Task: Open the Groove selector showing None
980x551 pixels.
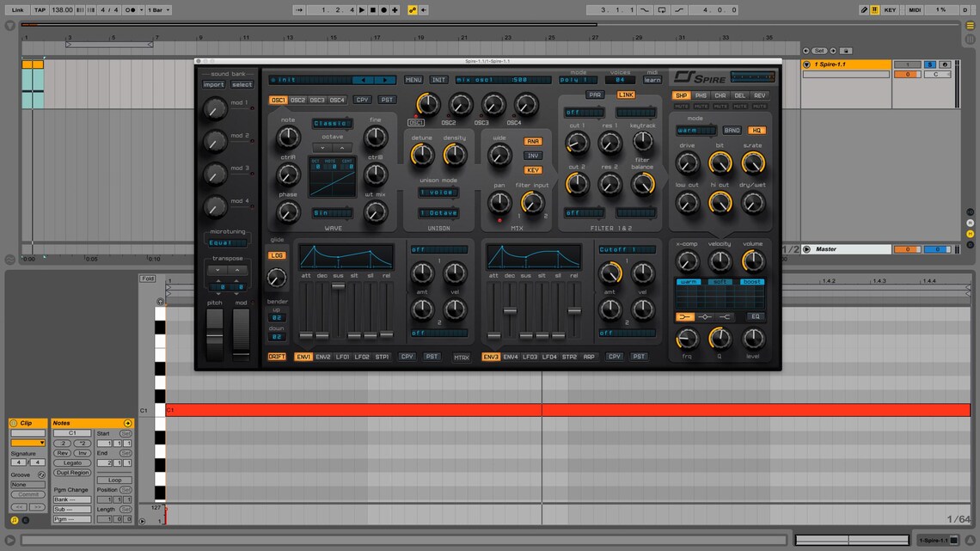Action: click(28, 485)
